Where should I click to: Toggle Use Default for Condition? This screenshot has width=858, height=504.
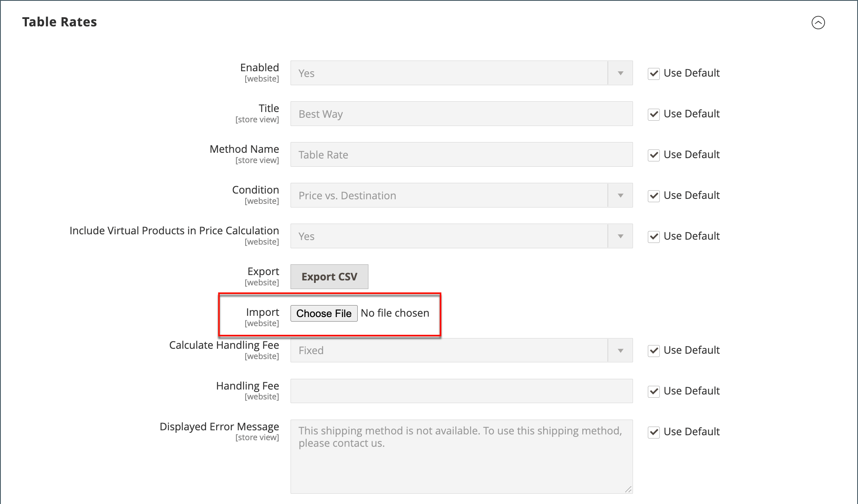tap(654, 196)
